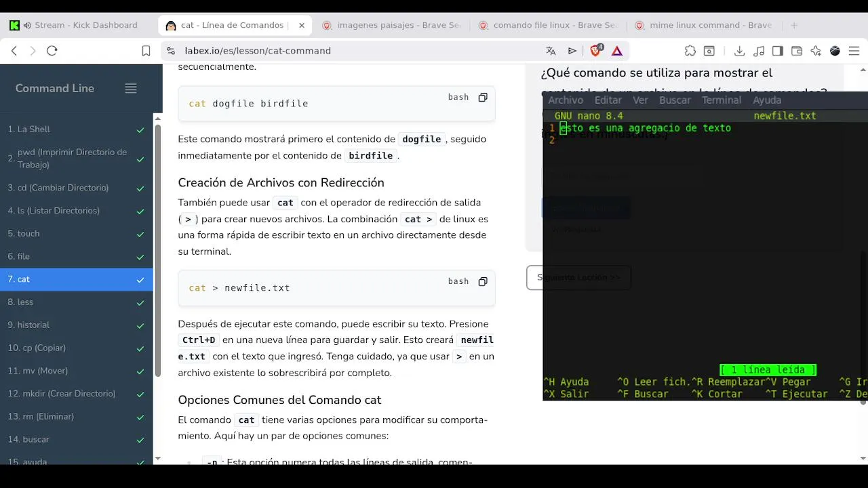Open the Brave Wallet icon
The image size is (868, 488).
797,51
